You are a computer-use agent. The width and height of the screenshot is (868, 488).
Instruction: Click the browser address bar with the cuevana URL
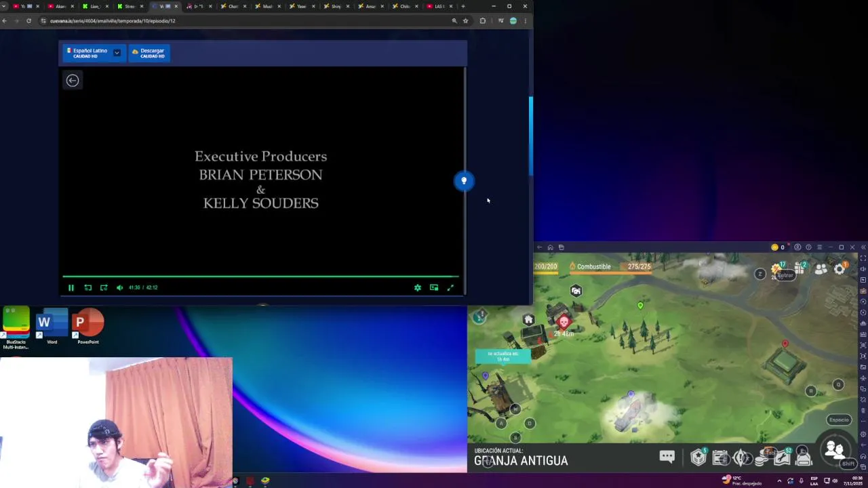coord(244,21)
